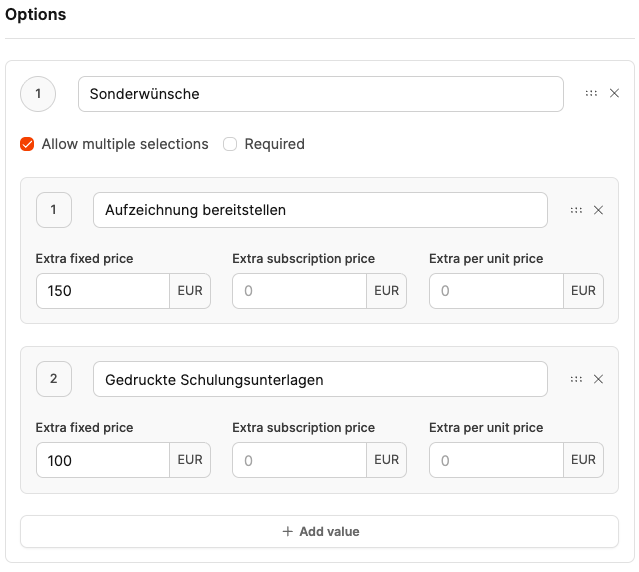Focus first value's Extra subscription price field
Viewport: 639px width, 572px height.
point(299,291)
